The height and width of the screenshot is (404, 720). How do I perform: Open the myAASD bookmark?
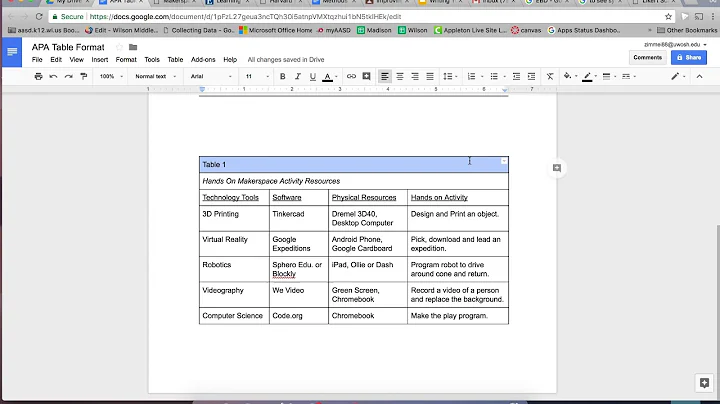334,30
